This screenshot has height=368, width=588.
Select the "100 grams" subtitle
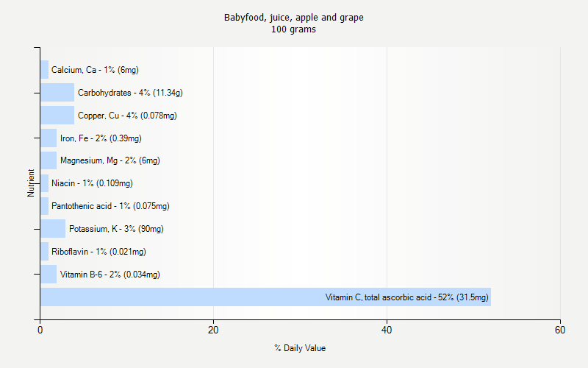click(293, 29)
